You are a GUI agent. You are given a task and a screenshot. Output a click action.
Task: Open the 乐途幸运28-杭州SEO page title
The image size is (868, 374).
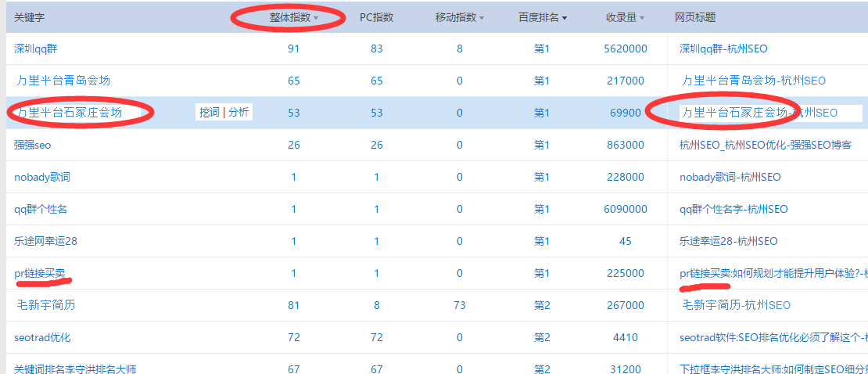pyautogui.click(x=728, y=241)
